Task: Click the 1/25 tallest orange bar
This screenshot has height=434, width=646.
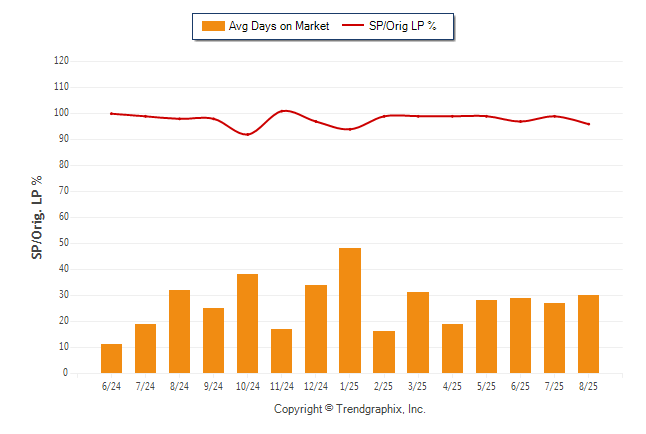Action: coord(350,310)
